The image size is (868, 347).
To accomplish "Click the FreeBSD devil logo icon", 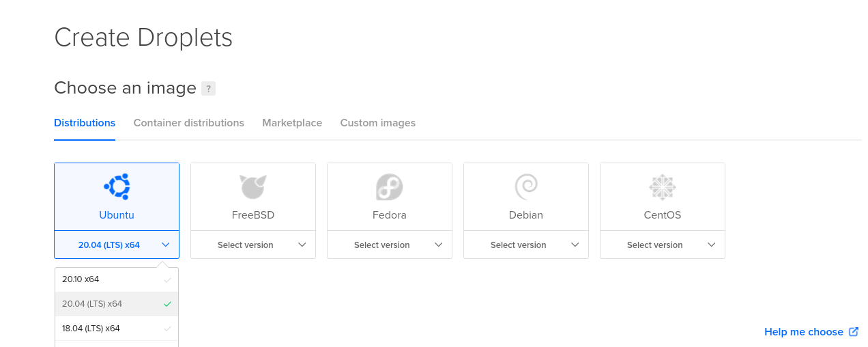I will [252, 186].
